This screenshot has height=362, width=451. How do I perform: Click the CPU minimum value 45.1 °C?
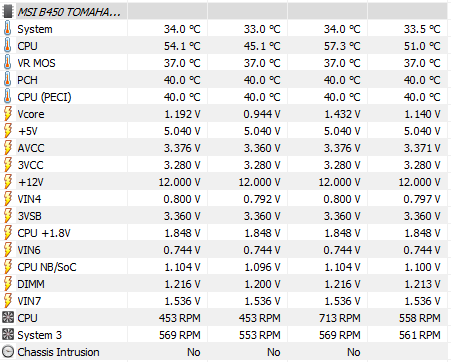point(262,46)
